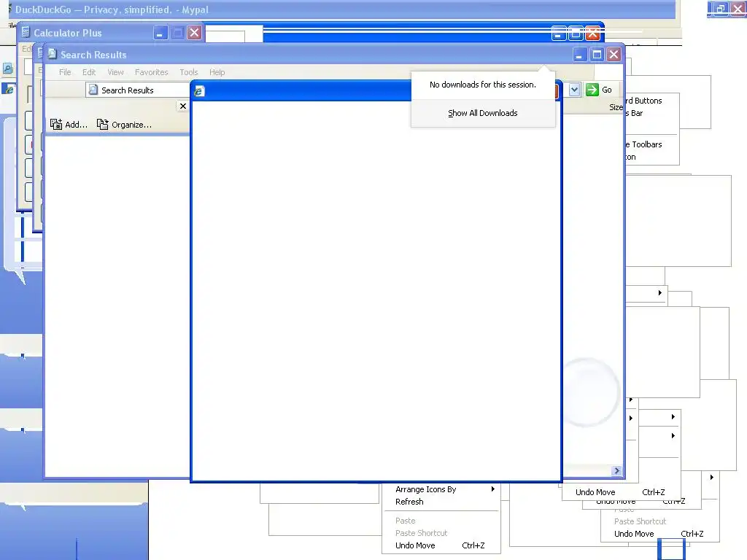
Task: Open the Edit menu in Search Results
Action: tap(88, 72)
